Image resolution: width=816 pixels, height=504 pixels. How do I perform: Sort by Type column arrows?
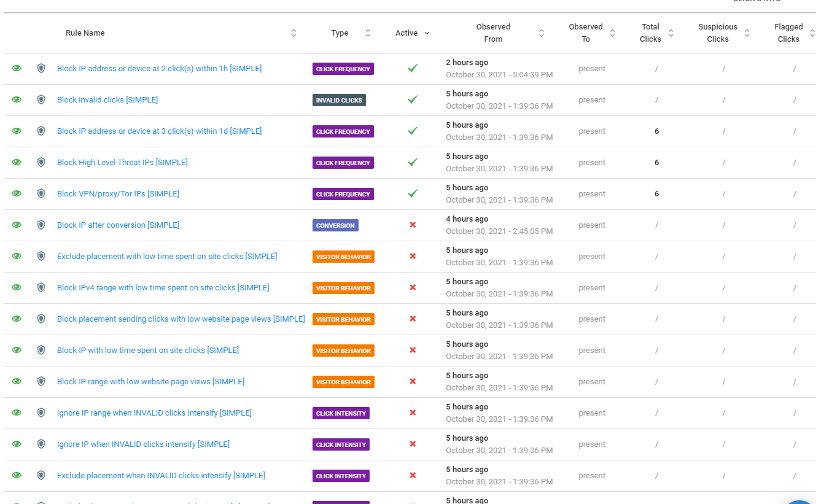(368, 33)
